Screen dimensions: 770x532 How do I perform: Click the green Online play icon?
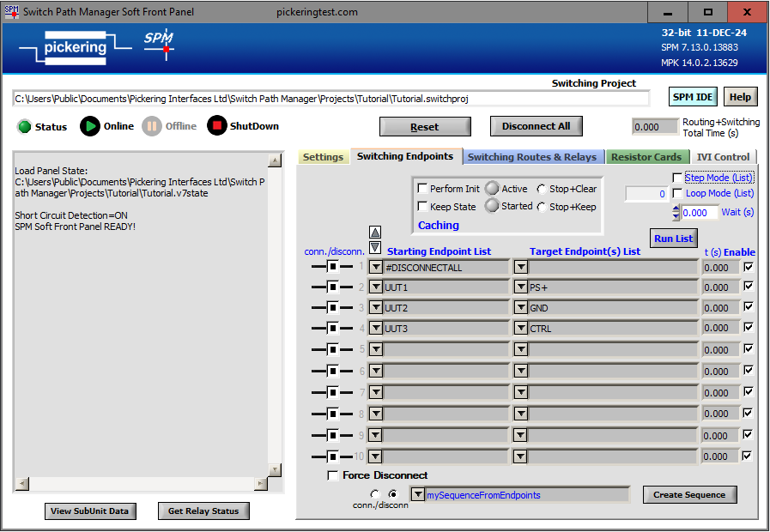pyautogui.click(x=90, y=126)
